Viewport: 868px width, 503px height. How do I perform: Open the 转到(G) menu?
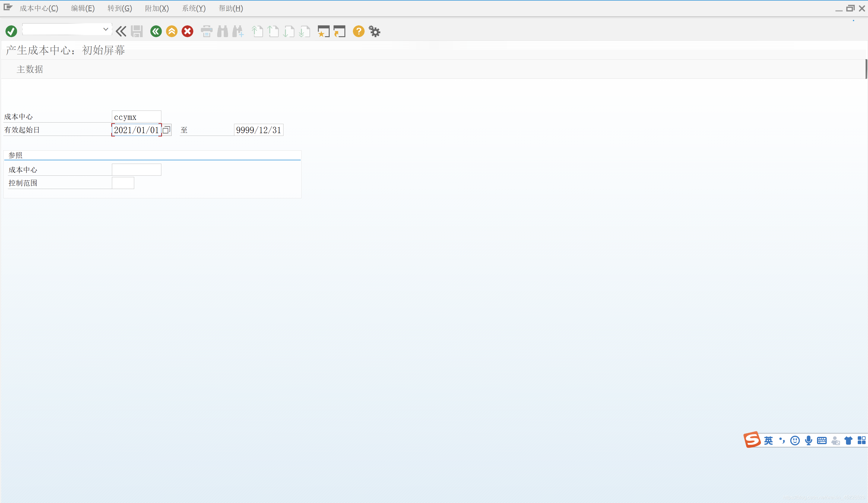(119, 8)
